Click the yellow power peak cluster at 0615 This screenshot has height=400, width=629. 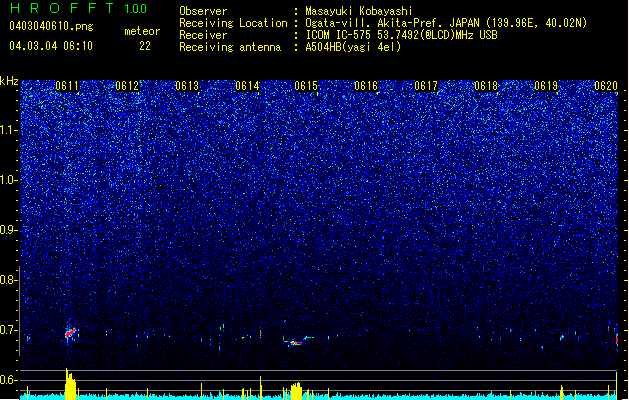296,391
